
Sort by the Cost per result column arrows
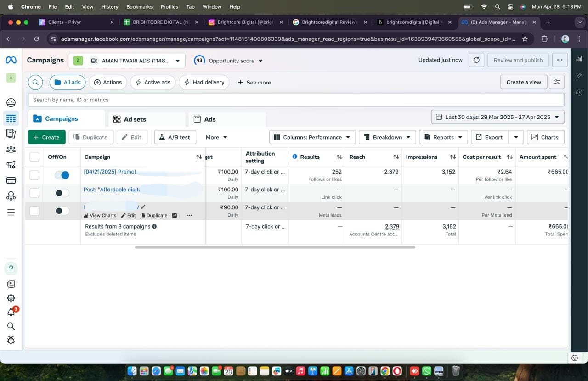[509, 157]
